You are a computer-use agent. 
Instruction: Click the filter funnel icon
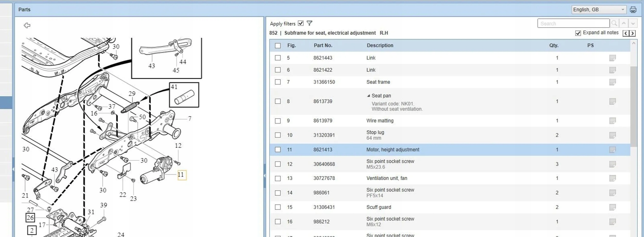[309, 23]
